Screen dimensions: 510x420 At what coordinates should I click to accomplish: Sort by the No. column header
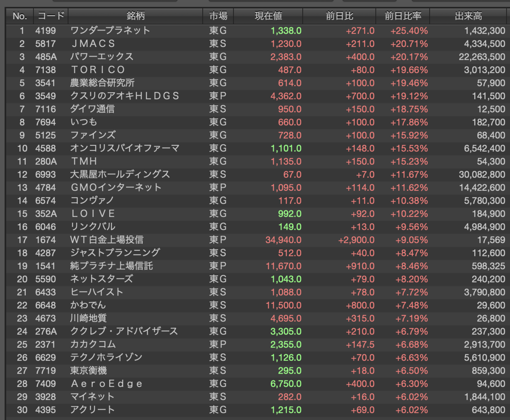[x=20, y=17]
